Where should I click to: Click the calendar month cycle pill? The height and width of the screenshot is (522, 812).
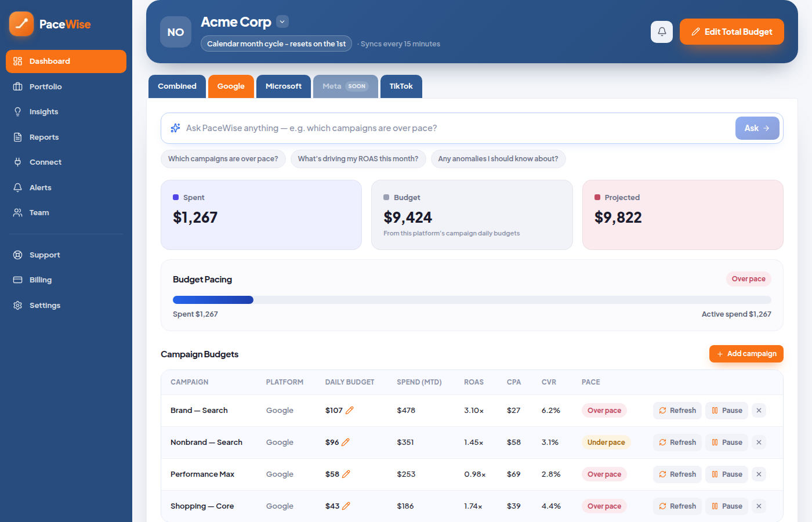(x=276, y=44)
